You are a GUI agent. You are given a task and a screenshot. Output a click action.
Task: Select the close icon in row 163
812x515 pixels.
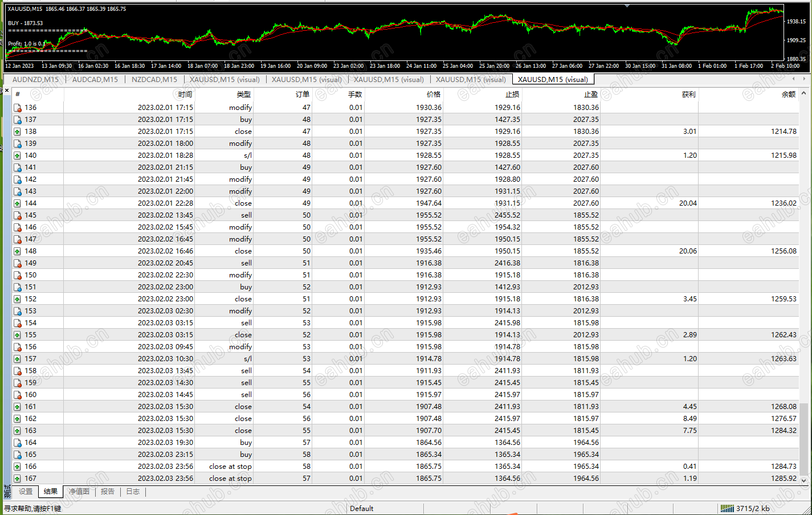17,431
